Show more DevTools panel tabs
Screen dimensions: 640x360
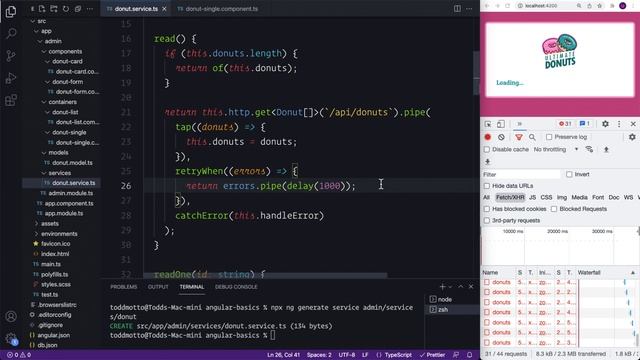pos(520,124)
